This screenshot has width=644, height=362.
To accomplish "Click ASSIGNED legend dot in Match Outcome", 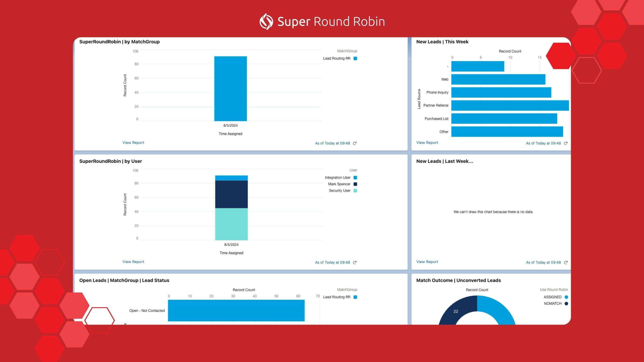I will coord(566,297).
